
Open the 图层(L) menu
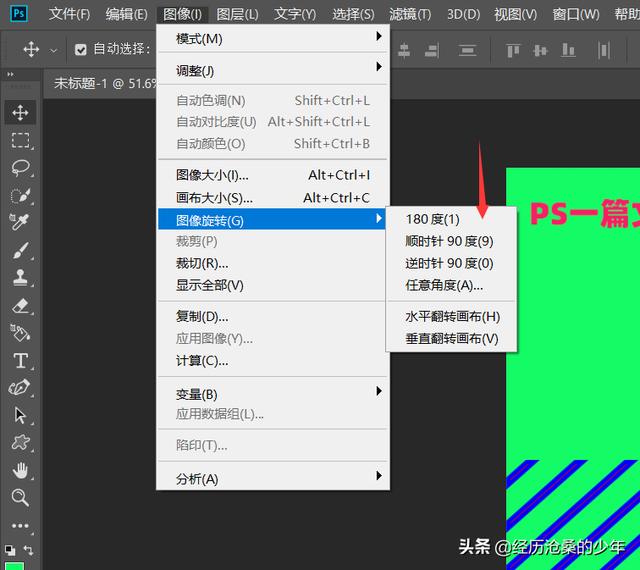[x=237, y=14]
